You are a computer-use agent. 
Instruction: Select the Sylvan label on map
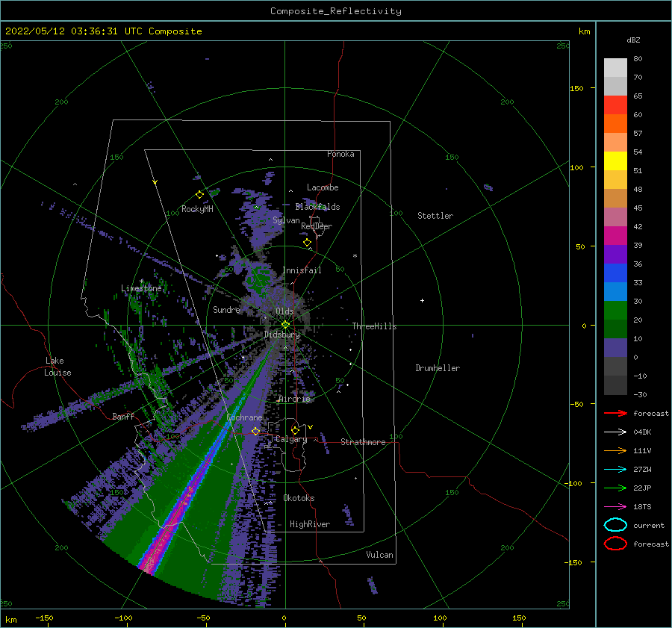pyautogui.click(x=286, y=220)
